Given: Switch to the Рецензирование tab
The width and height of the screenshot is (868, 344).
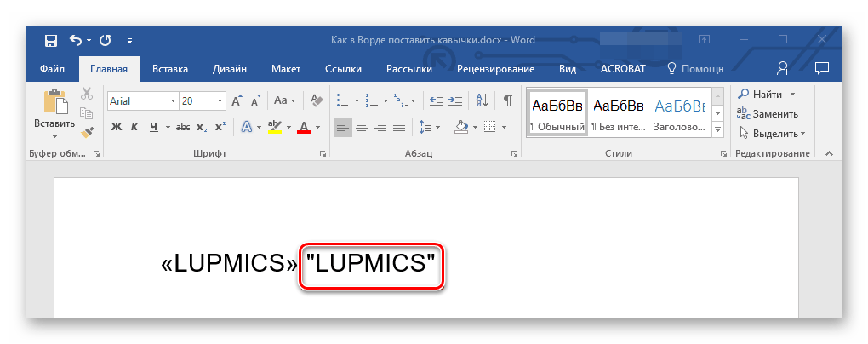Looking at the screenshot, I should (x=495, y=69).
